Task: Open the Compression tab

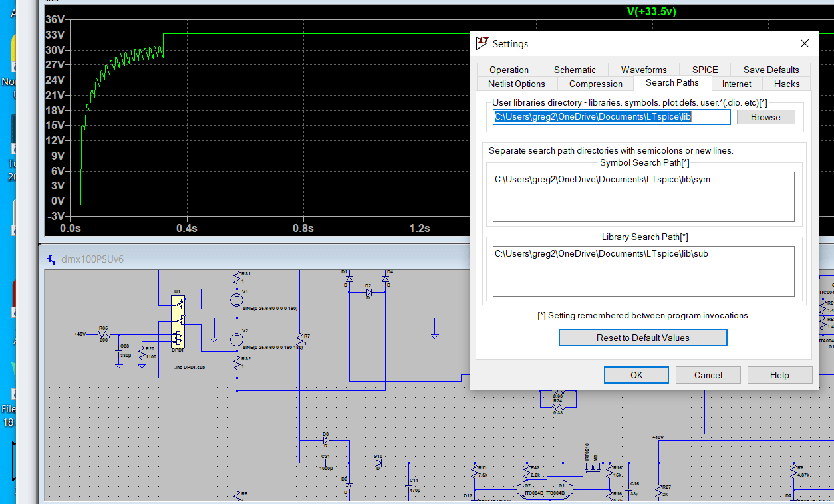Action: pos(596,84)
